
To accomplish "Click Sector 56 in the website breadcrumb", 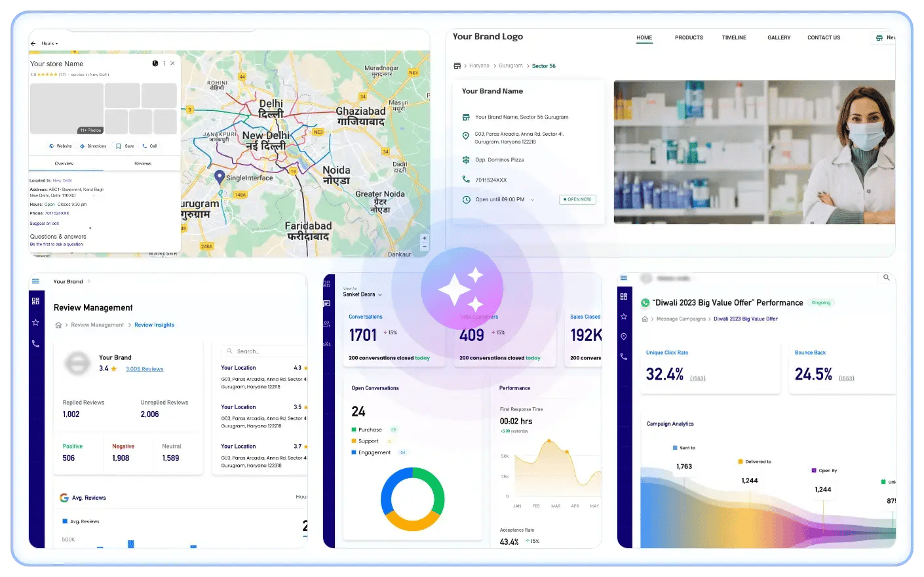I will coord(544,66).
